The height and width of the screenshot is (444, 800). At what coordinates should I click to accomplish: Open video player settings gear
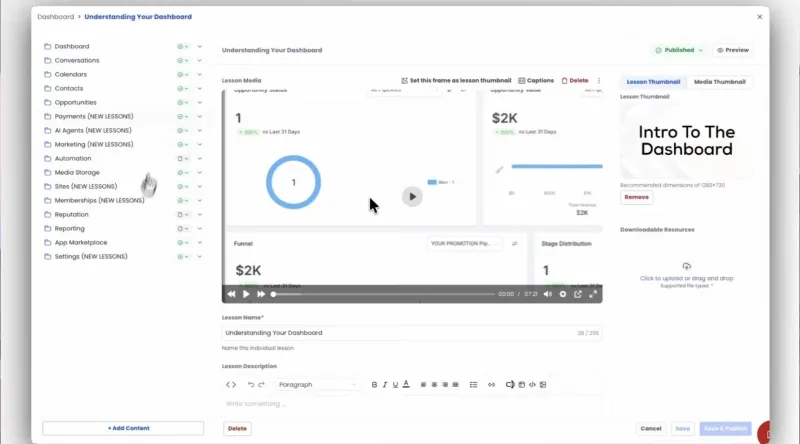pyautogui.click(x=563, y=294)
